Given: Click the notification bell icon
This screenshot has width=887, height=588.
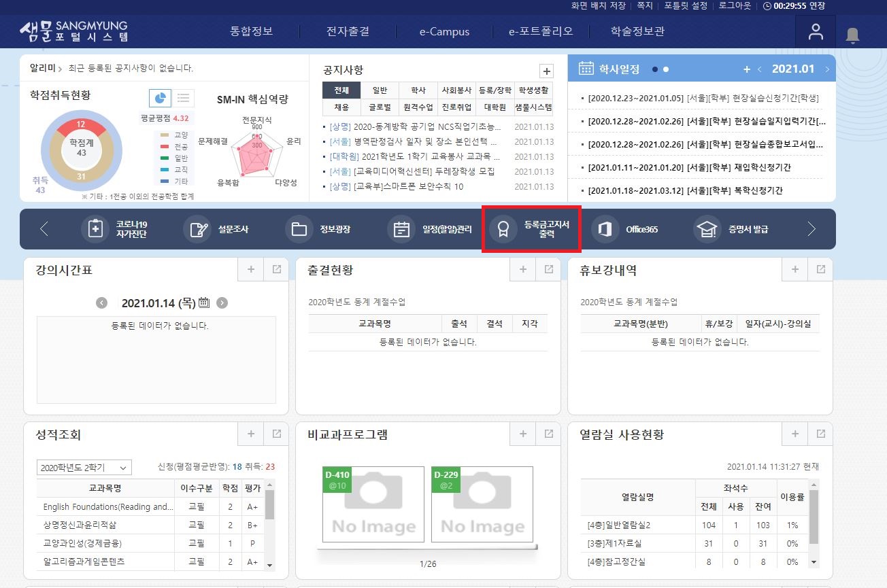Looking at the screenshot, I should [x=852, y=34].
